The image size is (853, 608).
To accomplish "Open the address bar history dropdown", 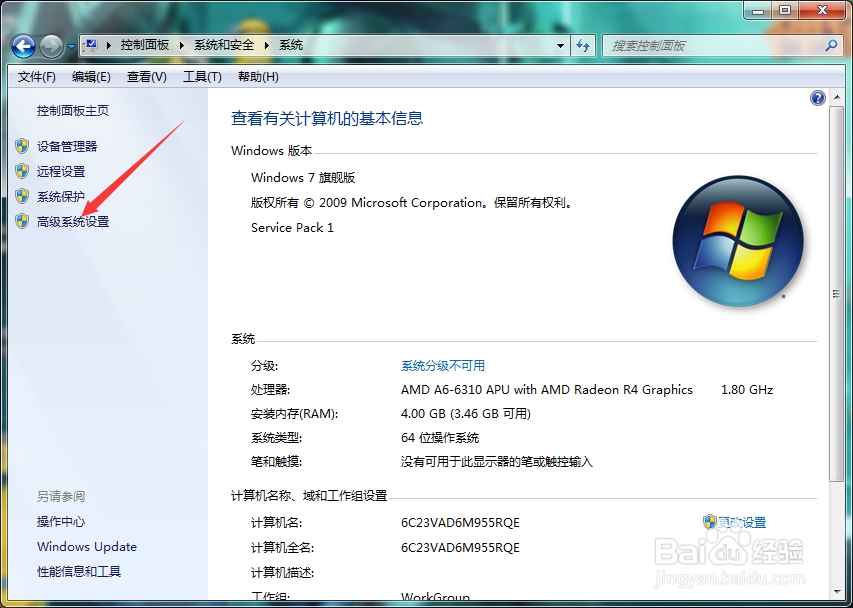I will (560, 46).
